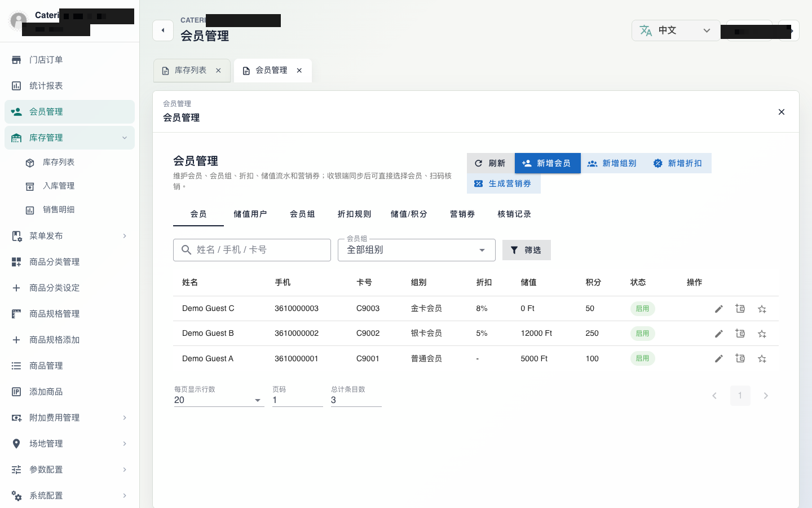This screenshot has height=508, width=812.
Task: Click the 页码 page number field
Action: coord(297,400)
